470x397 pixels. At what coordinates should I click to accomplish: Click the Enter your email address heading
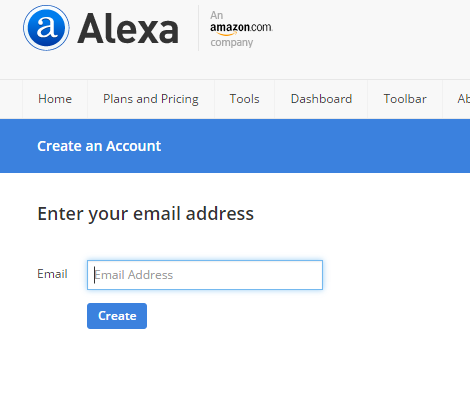click(145, 214)
